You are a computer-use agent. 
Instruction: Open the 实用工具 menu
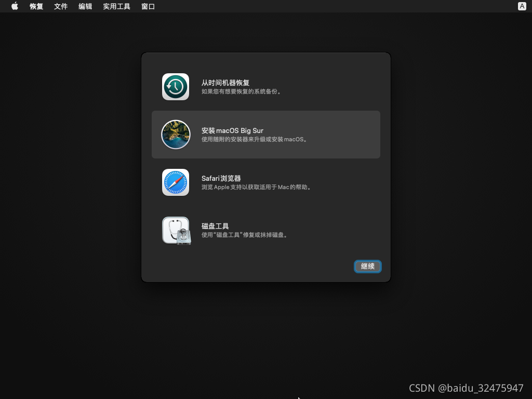[116, 6]
